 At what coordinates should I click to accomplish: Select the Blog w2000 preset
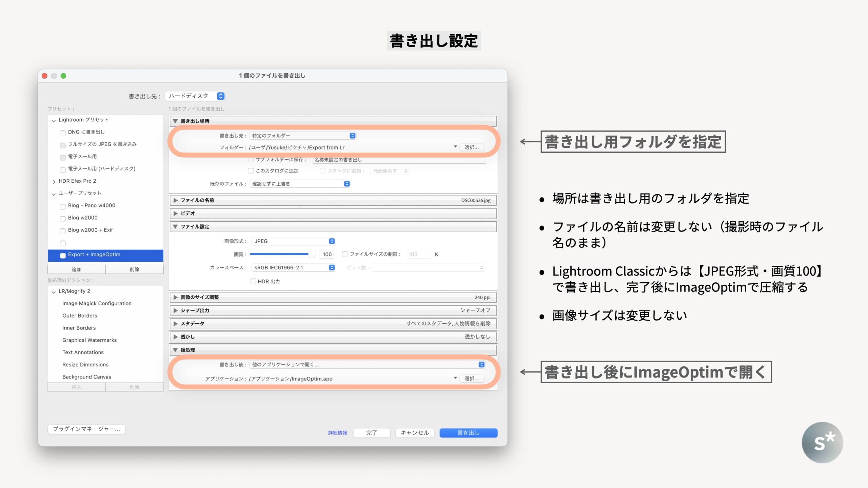click(83, 218)
